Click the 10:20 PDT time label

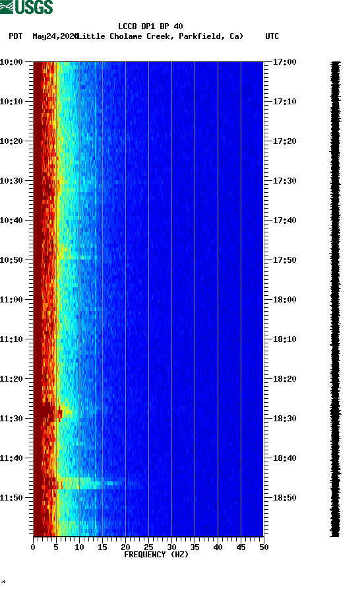[x=11, y=141]
